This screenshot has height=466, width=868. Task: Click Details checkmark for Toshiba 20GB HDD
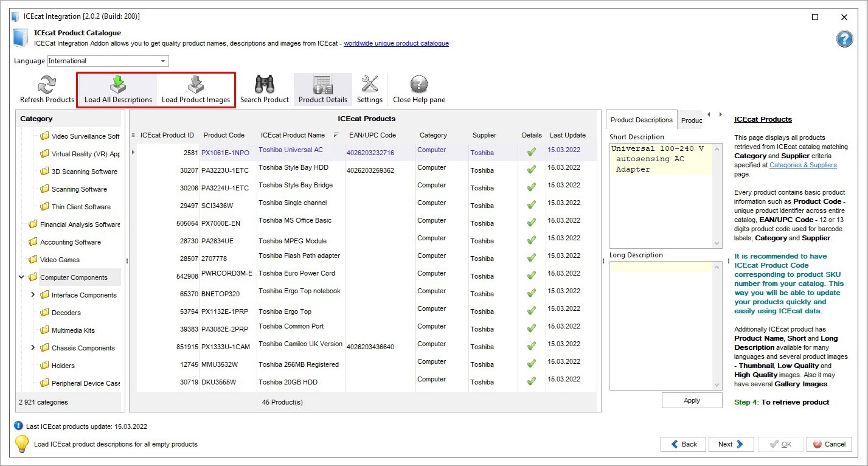coord(531,382)
